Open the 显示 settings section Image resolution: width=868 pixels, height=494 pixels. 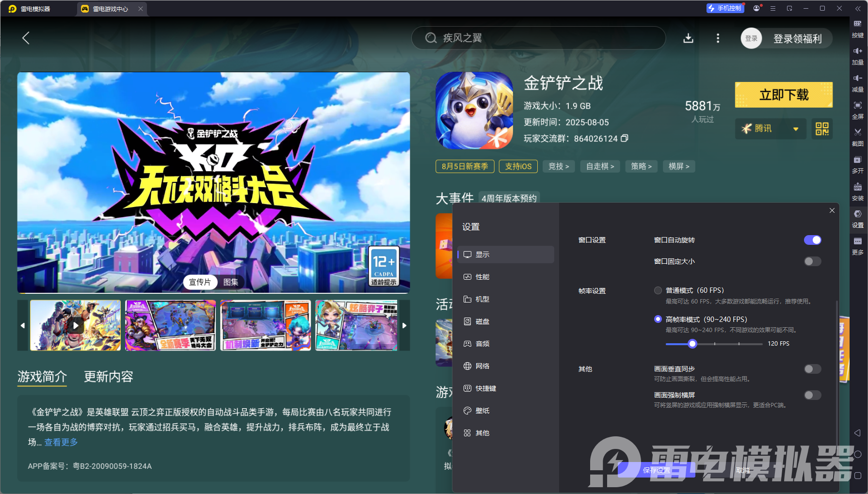506,255
